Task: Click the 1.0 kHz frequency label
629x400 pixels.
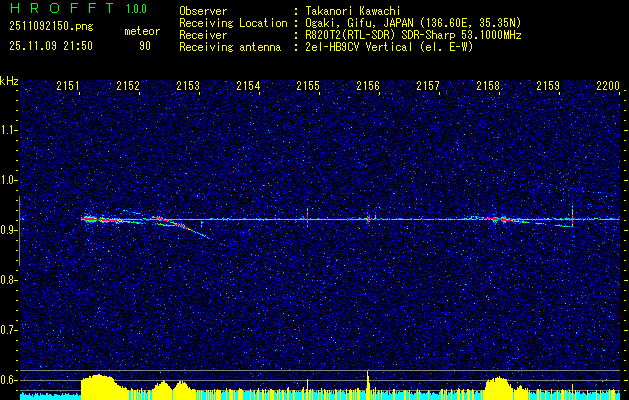Action: tap(8, 180)
